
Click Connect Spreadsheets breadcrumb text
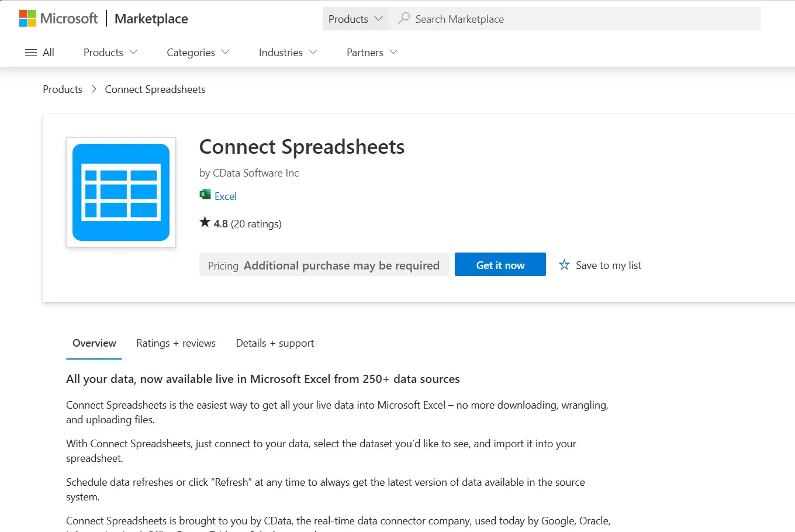pos(155,89)
